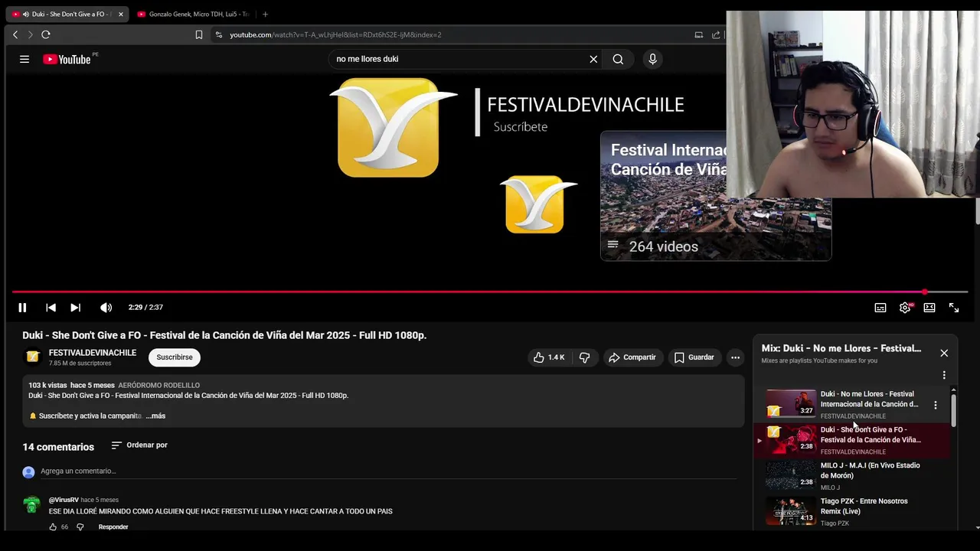Click the 14 comentarios heading

58,447
